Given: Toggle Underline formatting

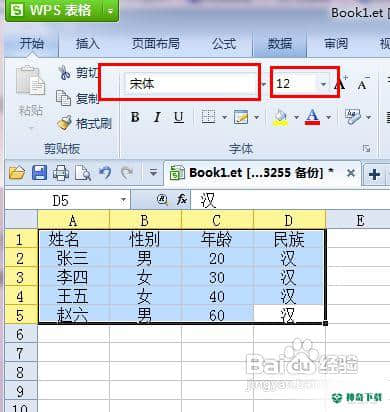Looking at the screenshot, I should 179,117.
